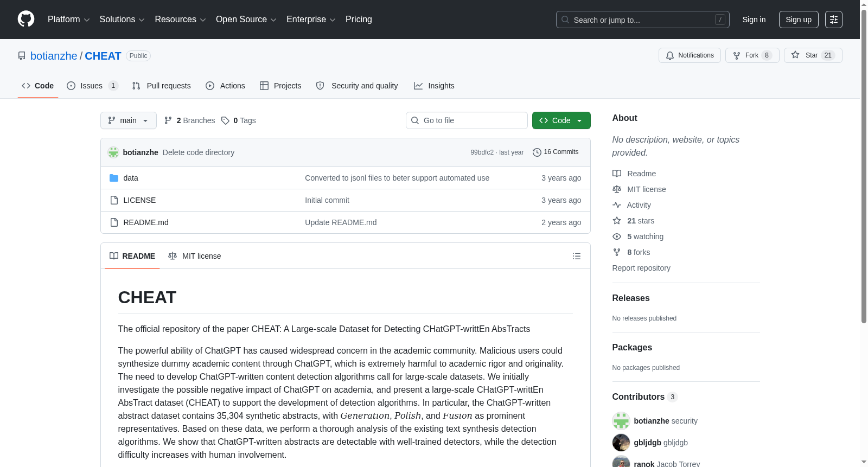868x467 pixels.
Task: Click the Go to file field
Action: tap(467, 120)
